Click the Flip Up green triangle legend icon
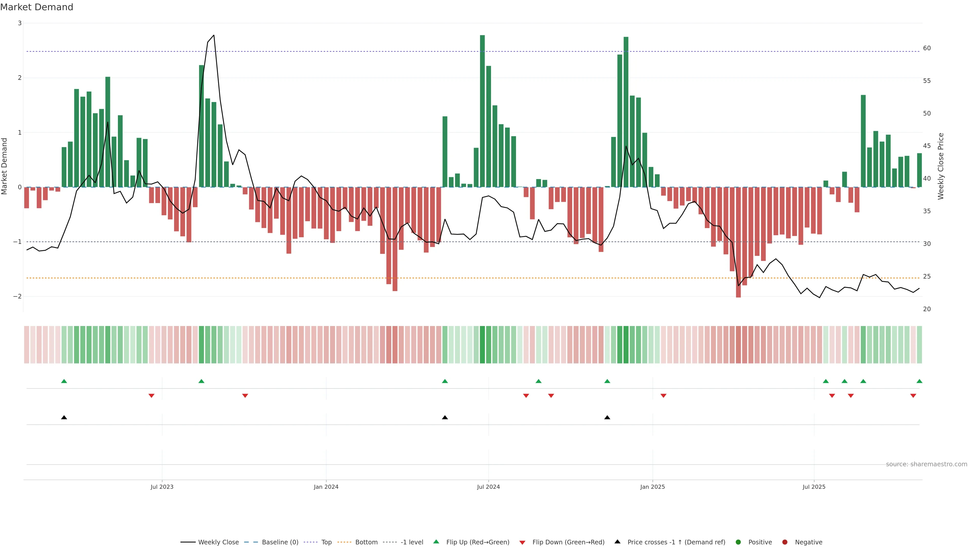This screenshot has height=551, width=980. 436,542
